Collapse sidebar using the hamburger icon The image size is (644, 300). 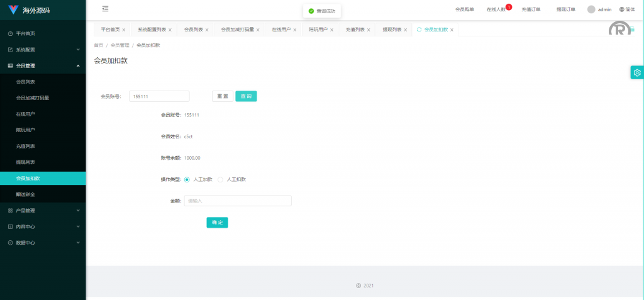[105, 9]
